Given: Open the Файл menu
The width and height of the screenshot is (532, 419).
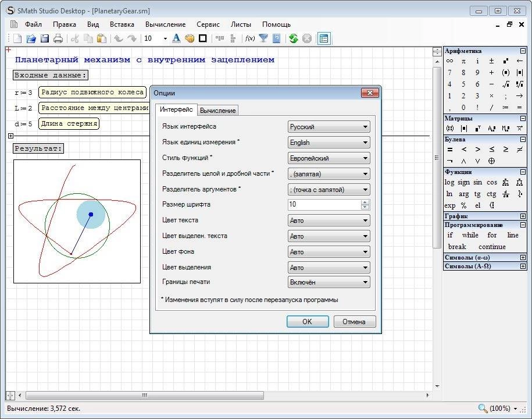Looking at the screenshot, I should [33, 24].
